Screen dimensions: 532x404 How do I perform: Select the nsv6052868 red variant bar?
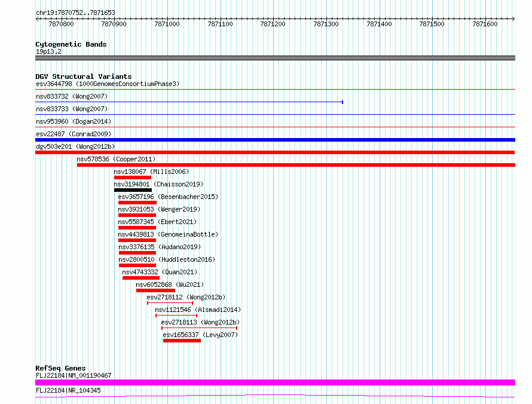[155, 290]
